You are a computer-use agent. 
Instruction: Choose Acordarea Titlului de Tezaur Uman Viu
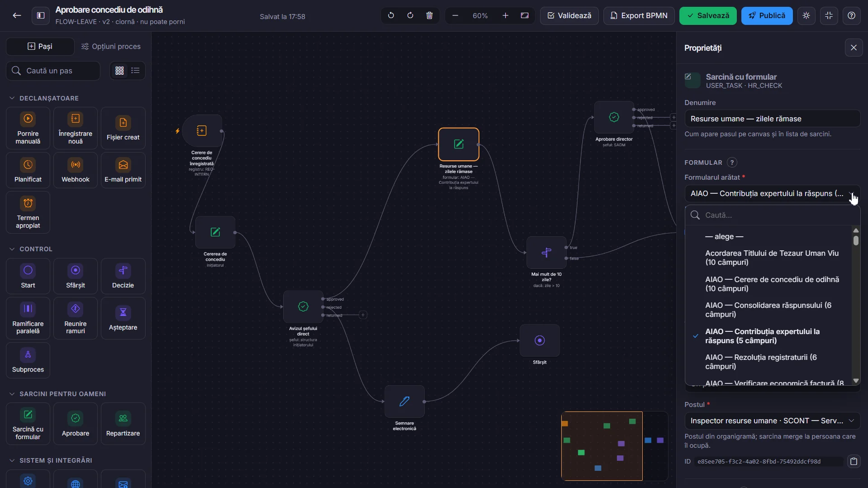[768, 258]
